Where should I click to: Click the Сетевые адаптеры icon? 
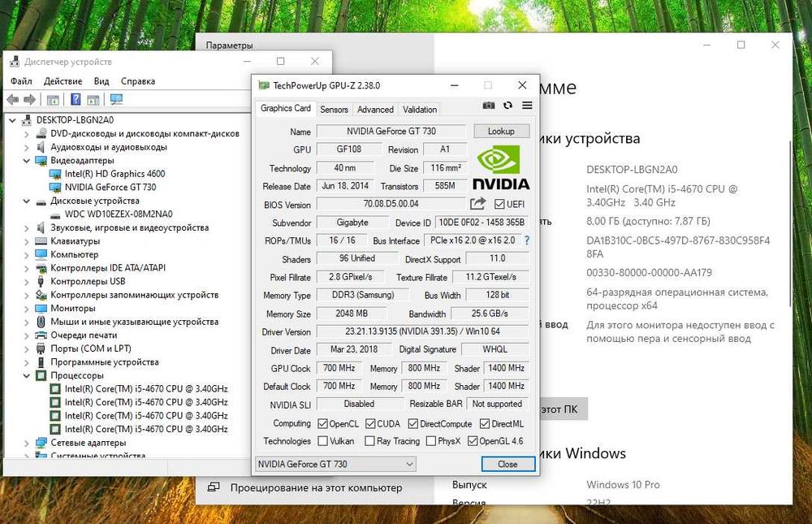coord(41,443)
